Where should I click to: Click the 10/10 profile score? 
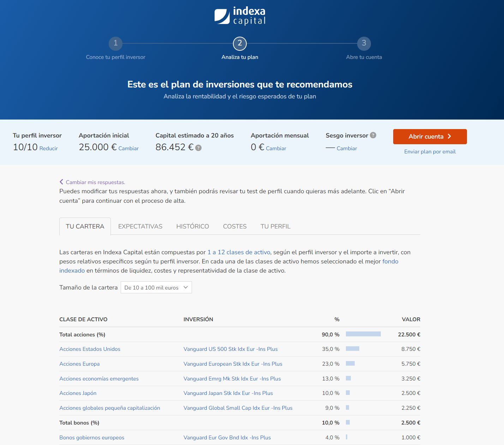(x=25, y=147)
